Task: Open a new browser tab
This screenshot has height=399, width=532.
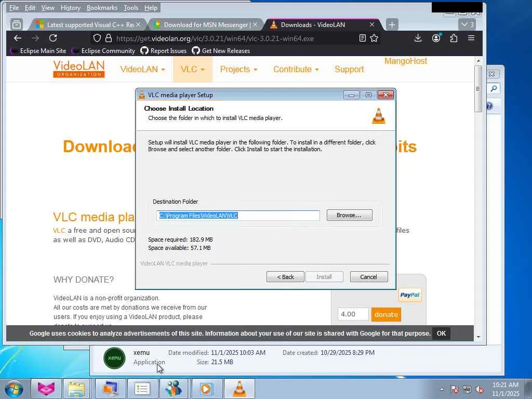Action: click(392, 25)
